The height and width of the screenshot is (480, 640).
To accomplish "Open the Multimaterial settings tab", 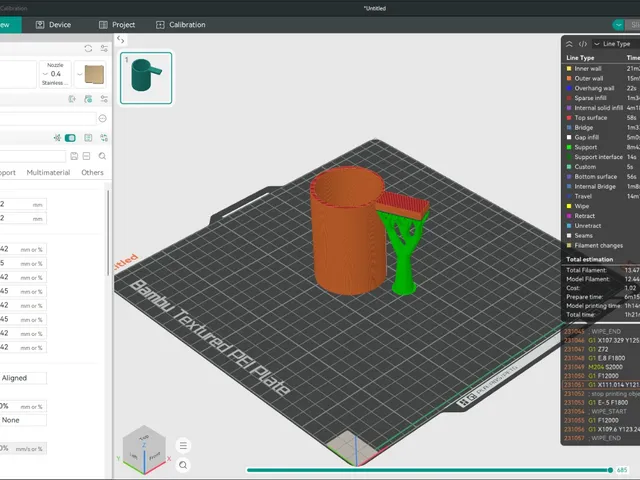I will (48, 172).
